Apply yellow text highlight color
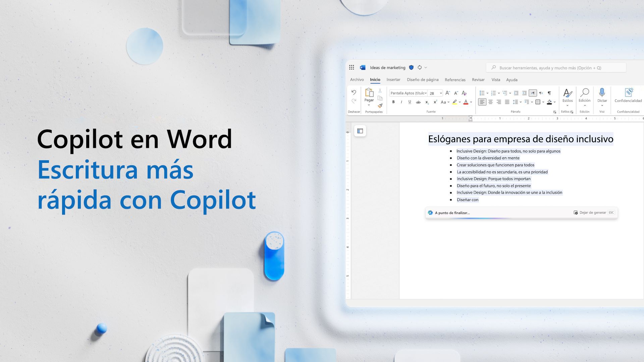The image size is (644, 362). [454, 102]
